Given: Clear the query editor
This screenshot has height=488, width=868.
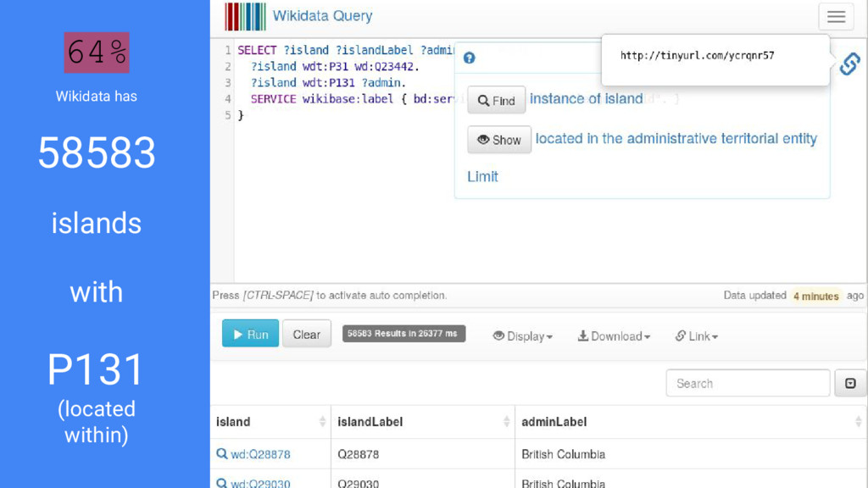Looking at the screenshot, I should 307,334.
